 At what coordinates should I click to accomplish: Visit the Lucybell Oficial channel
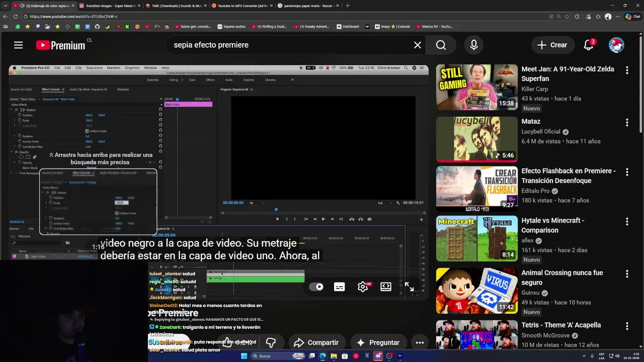(x=541, y=131)
